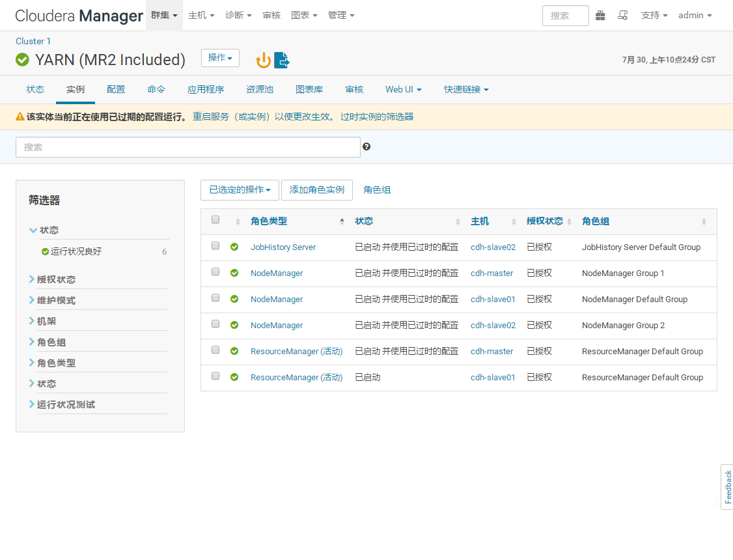733x560 pixels.
Task: Click the warning triangle in stale config banner
Action: (20, 117)
